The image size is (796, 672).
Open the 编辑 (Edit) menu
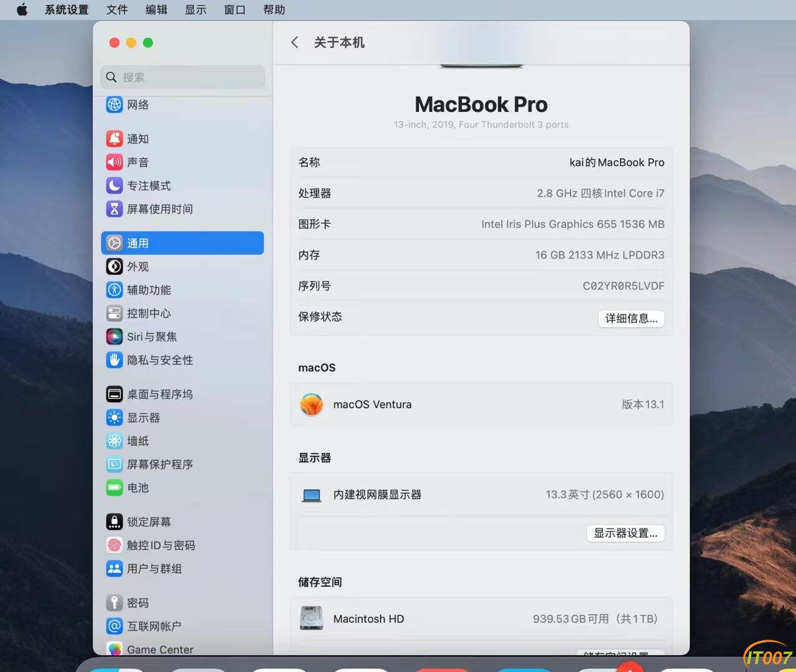pos(156,10)
